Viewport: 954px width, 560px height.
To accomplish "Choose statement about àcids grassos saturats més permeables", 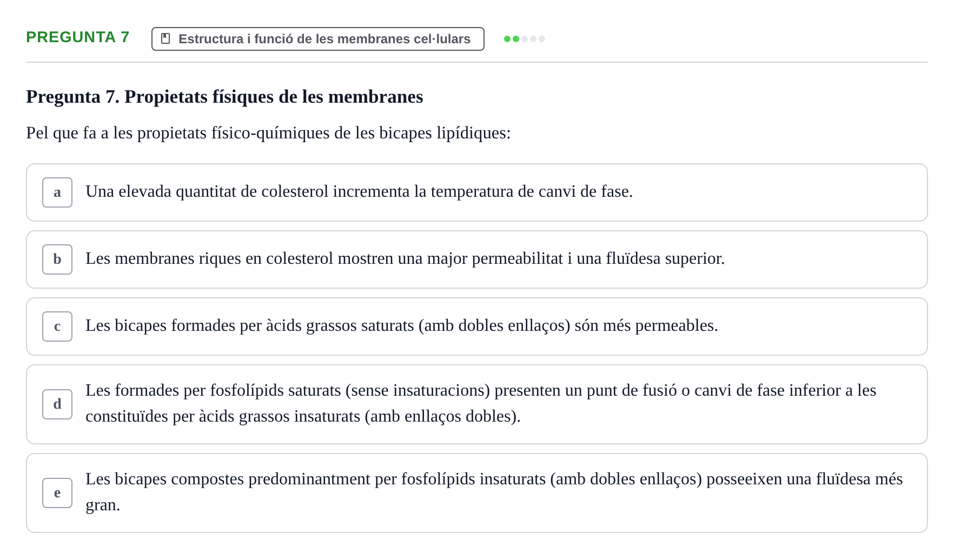I will pyautogui.click(x=477, y=326).
